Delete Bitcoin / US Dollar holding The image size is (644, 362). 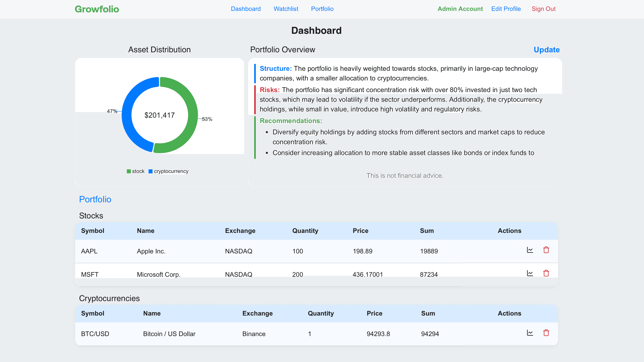point(546,333)
